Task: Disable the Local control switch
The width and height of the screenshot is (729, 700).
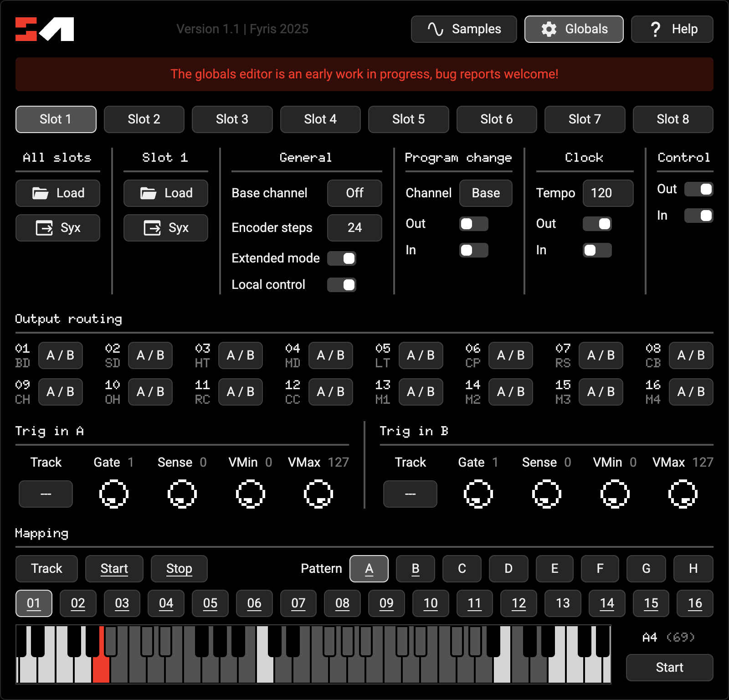Action: (x=342, y=285)
